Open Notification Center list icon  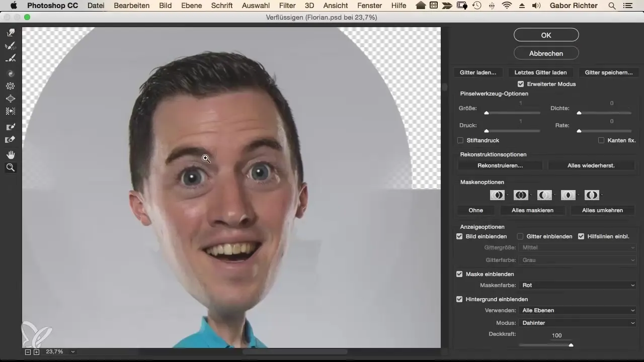coord(627,6)
